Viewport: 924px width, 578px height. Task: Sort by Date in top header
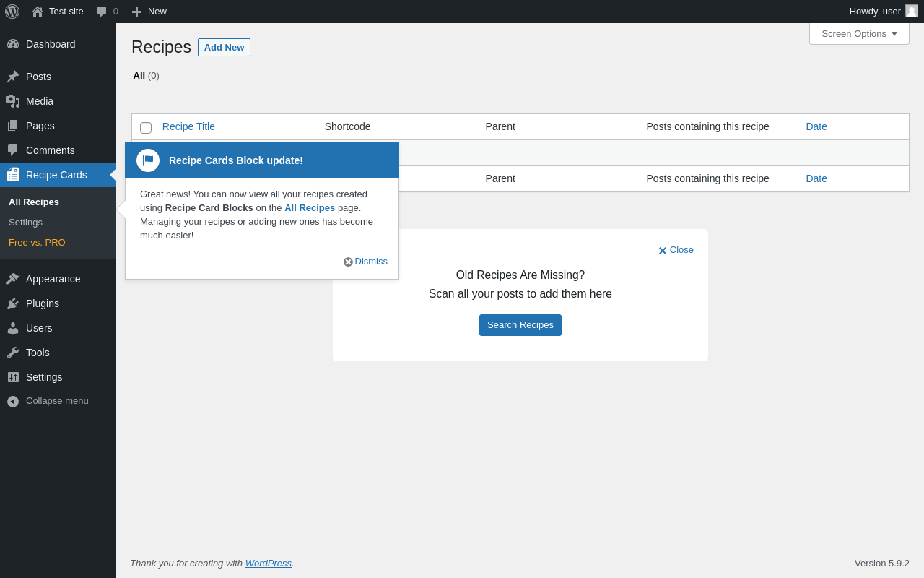[816, 126]
